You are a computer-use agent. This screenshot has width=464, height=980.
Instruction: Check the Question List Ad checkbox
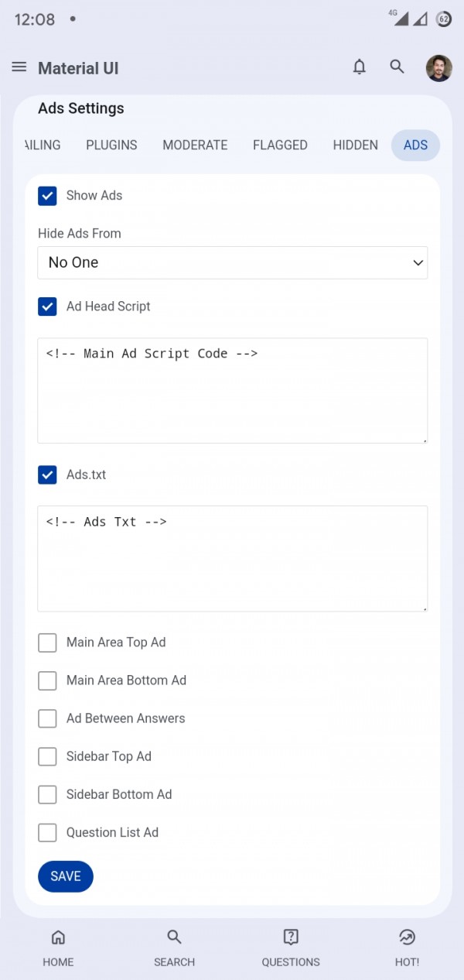point(48,833)
